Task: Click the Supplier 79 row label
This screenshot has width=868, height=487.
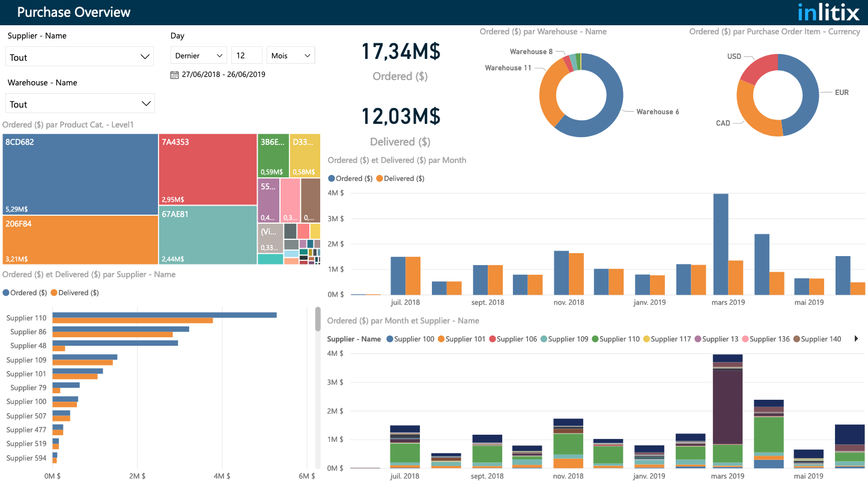Action: pos(28,388)
